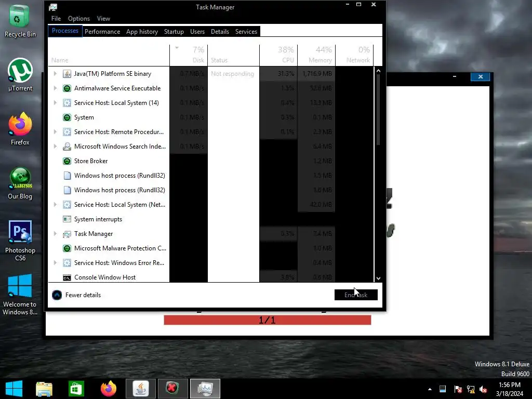Click the System interrupts process icon

(x=67, y=219)
